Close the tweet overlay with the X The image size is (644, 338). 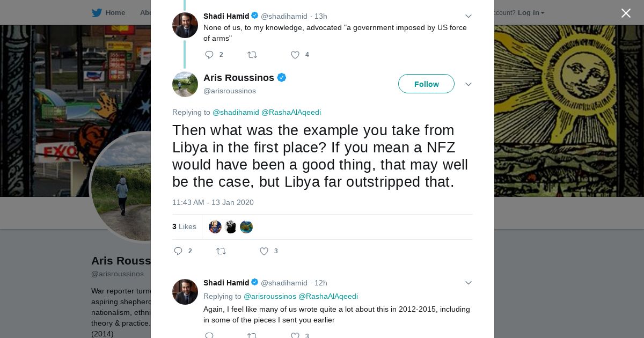(x=626, y=13)
